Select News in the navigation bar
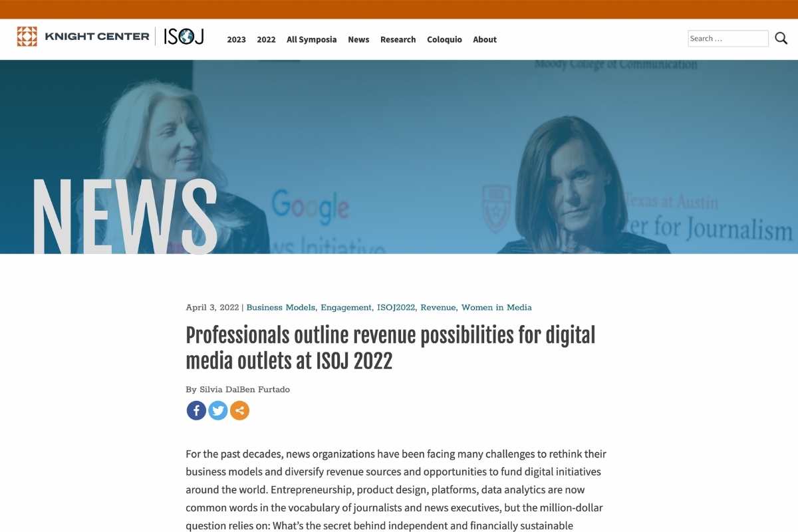 click(358, 40)
